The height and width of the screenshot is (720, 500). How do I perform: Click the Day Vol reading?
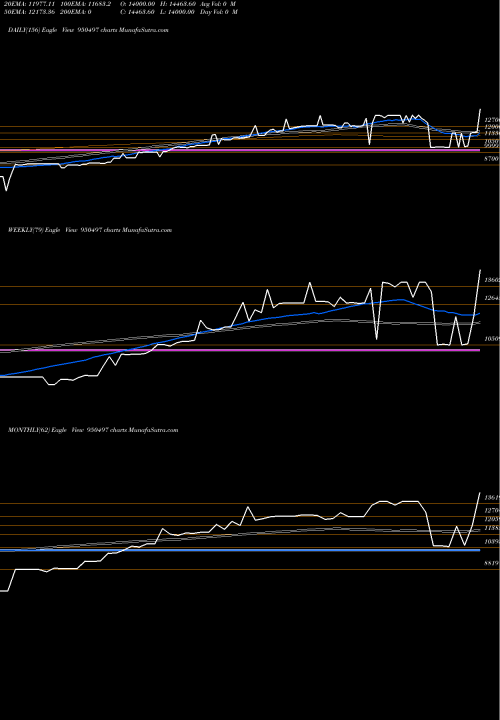pyautogui.click(x=219, y=12)
